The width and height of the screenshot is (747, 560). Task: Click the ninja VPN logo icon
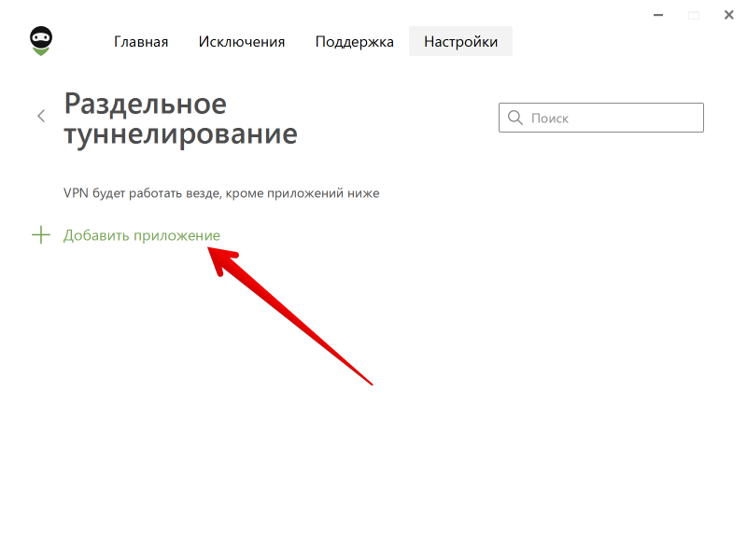coord(41,41)
